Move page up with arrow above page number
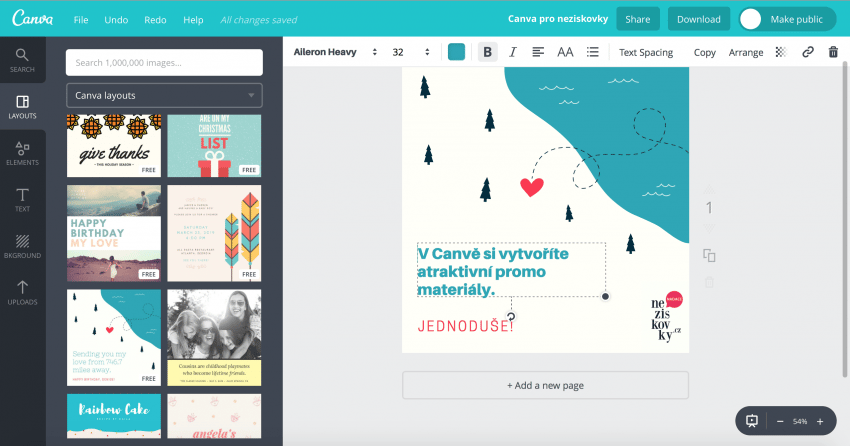Image resolution: width=850 pixels, height=446 pixels. pyautogui.click(x=709, y=189)
